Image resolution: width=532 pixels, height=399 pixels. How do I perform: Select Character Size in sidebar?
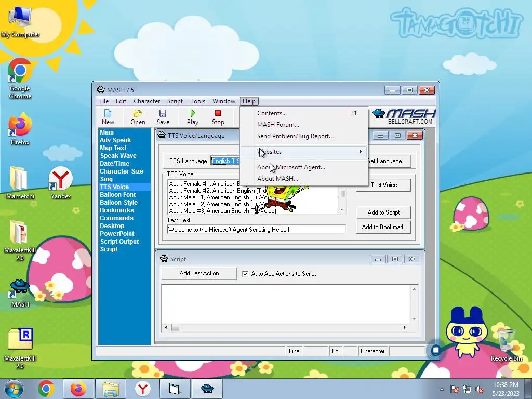pos(122,171)
